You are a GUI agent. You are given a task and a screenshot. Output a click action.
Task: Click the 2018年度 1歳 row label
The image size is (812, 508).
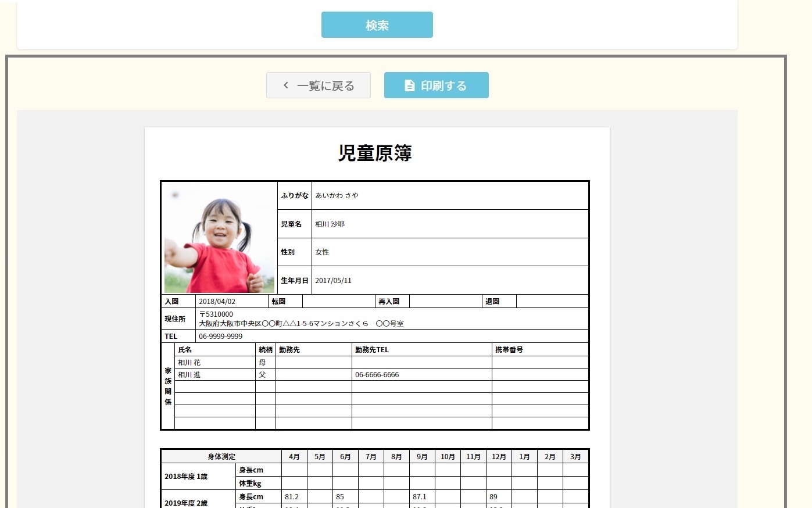[186, 476]
